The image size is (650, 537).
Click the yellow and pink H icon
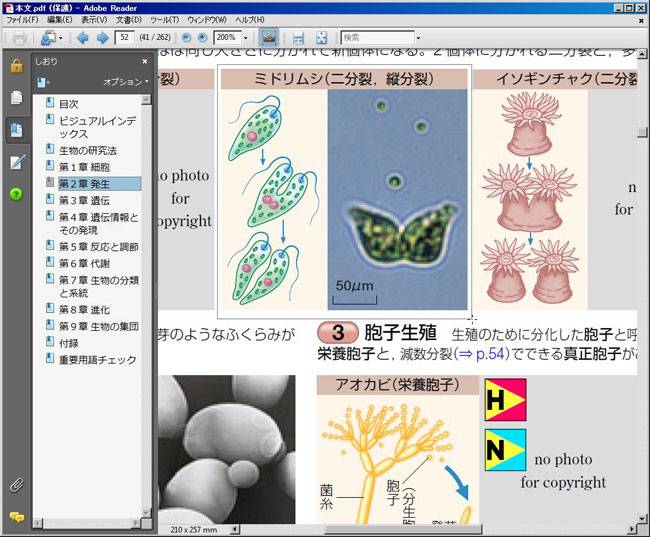coord(505,400)
